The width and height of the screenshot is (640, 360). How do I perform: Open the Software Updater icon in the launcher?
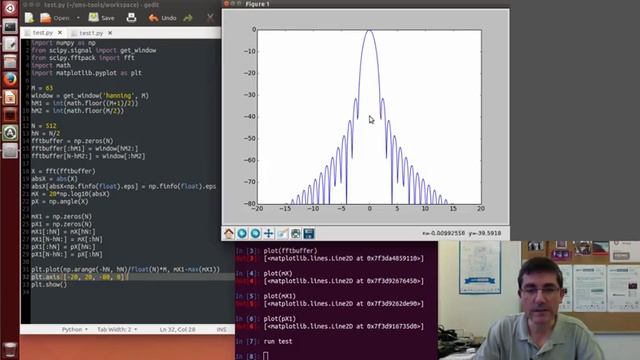(x=10, y=133)
